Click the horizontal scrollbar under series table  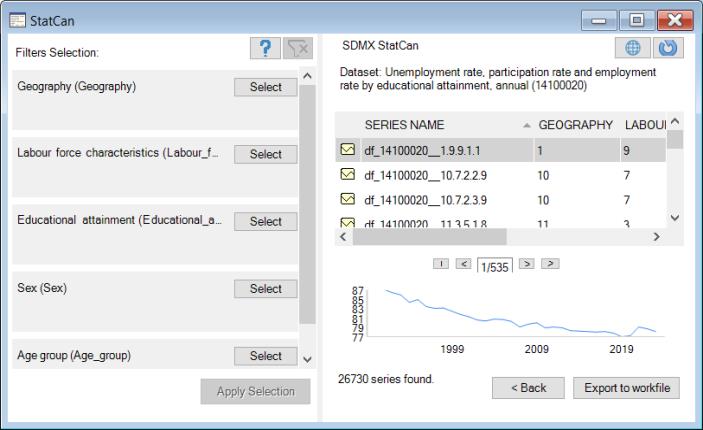500,237
